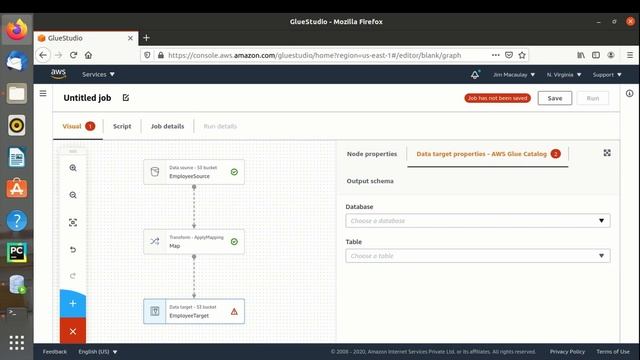Open AWS notifications bell

(x=475, y=75)
